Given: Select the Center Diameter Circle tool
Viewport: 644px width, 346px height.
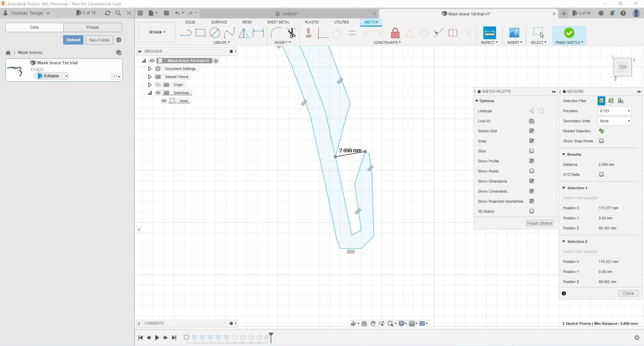Looking at the screenshot, I should 215,33.
